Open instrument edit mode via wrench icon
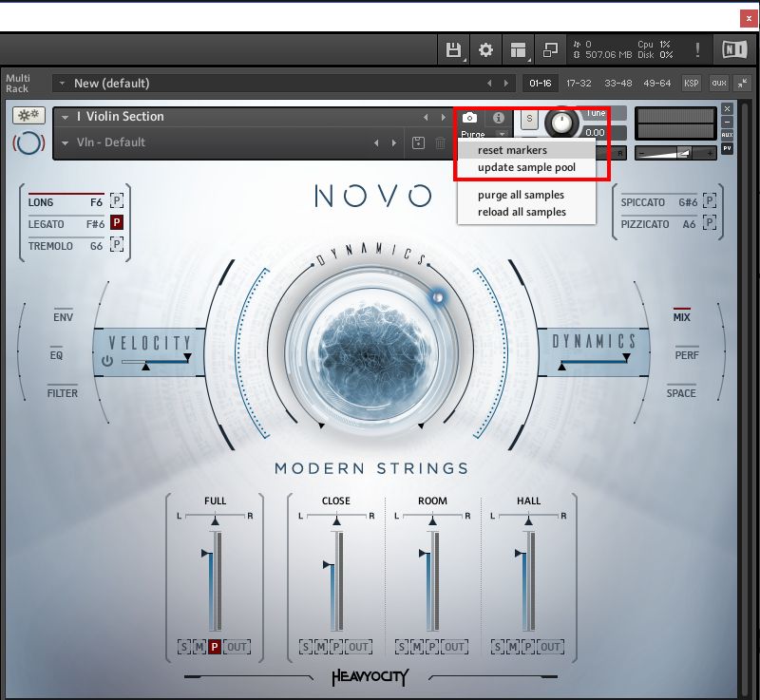Image resolution: width=760 pixels, height=700 pixels. pos(28,115)
